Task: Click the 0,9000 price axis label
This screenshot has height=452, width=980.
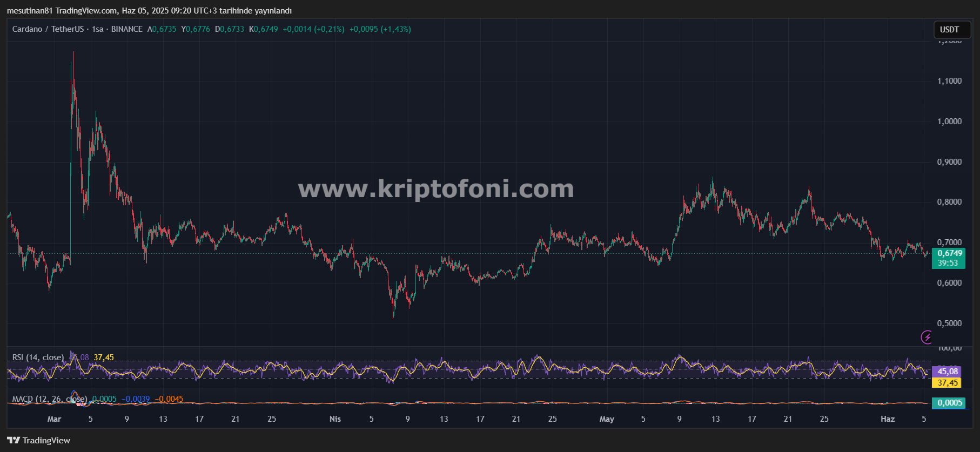Action: point(949,162)
